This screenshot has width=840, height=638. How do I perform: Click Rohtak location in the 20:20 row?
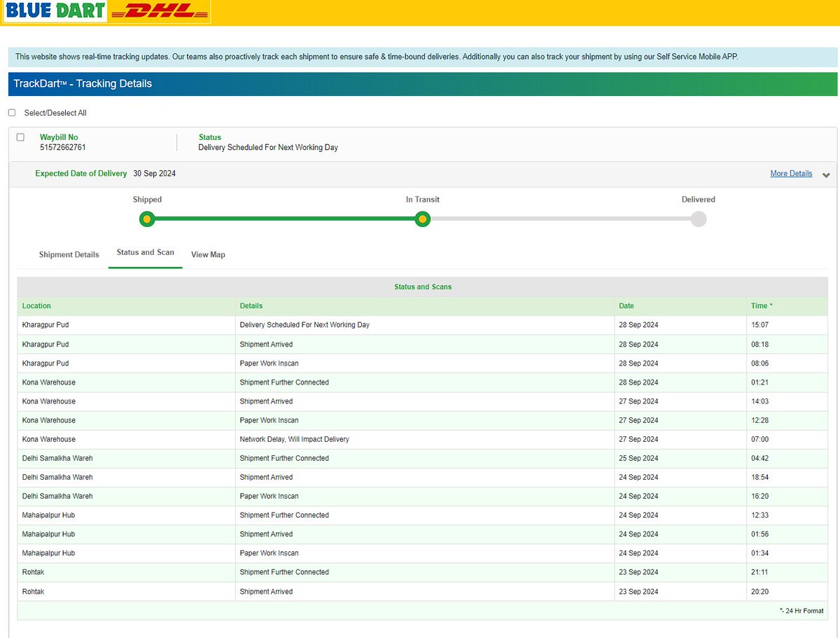tap(33, 592)
